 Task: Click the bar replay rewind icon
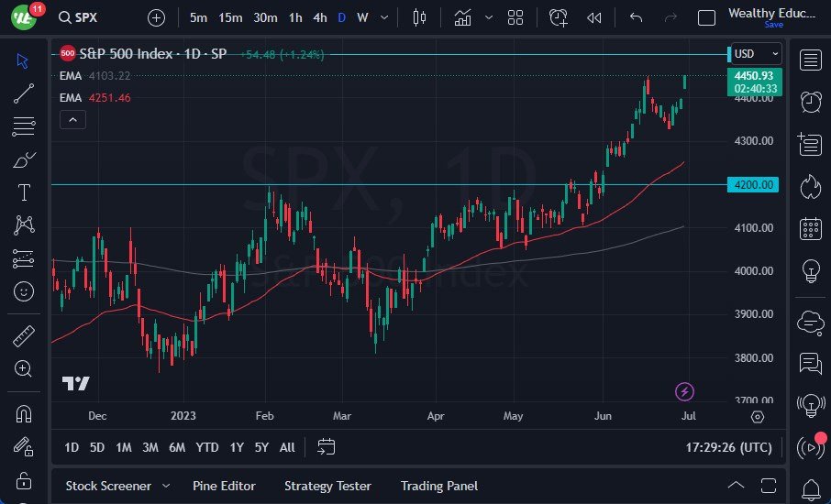tap(594, 17)
